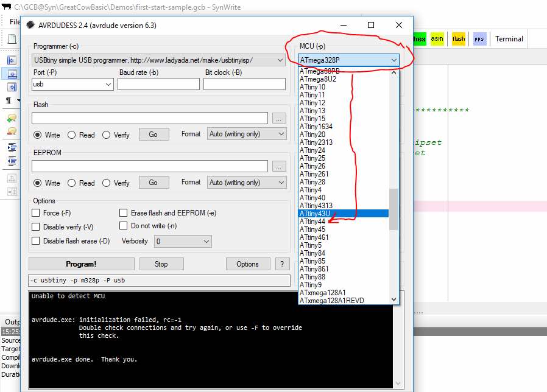
Task: Click the Stop button
Action: point(161,264)
